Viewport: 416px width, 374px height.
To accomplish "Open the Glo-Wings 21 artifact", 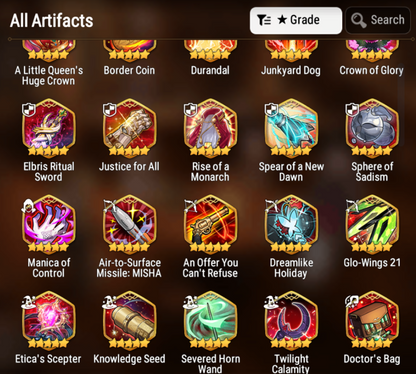I will click(372, 225).
